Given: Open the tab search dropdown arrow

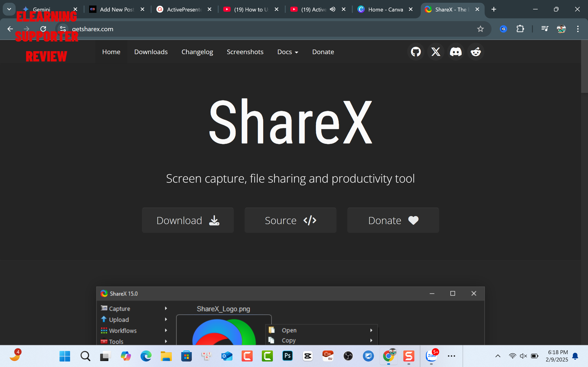Looking at the screenshot, I should (x=9, y=9).
